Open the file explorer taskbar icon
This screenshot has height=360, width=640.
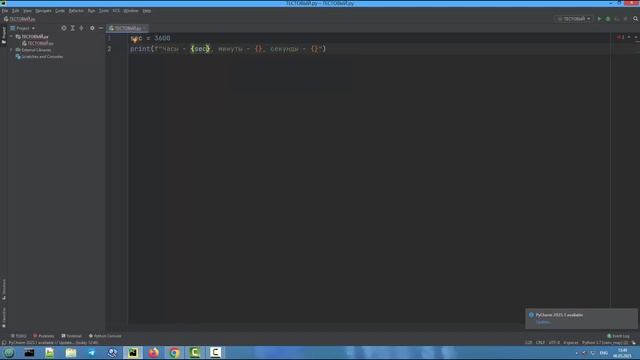pyautogui.click(x=71, y=353)
